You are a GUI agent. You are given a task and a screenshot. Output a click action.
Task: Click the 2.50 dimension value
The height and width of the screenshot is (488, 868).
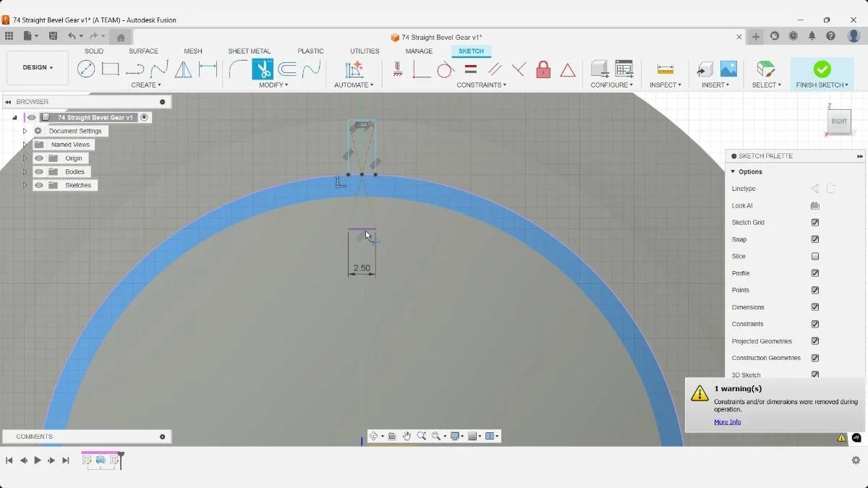362,268
